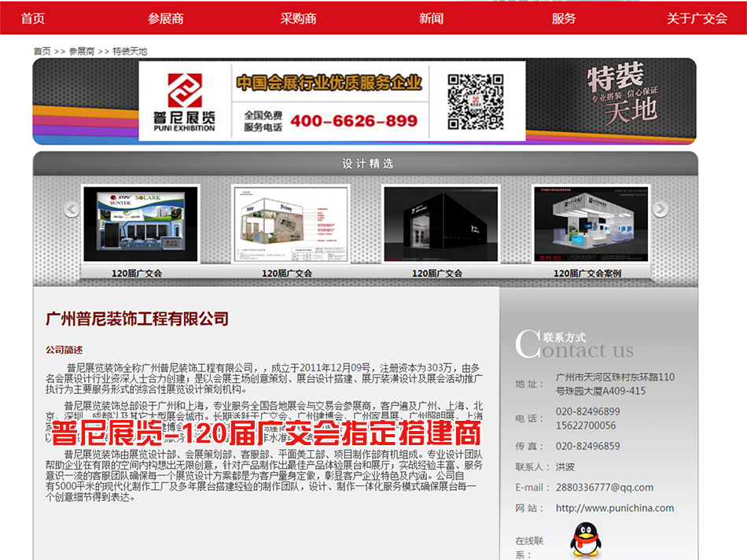747x560 pixels.
Task: Click the 广州普尼装饰工程有限公司 heading
Action: 137,319
